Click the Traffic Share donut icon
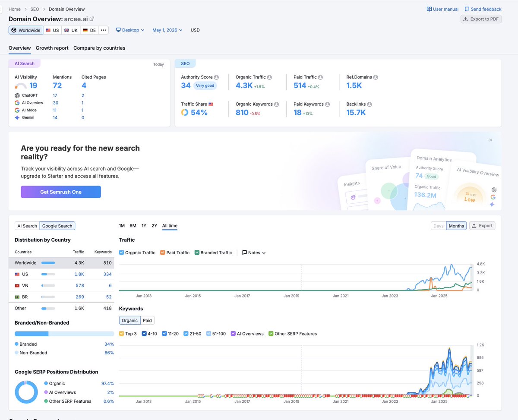The height and width of the screenshot is (420, 518). coord(184,112)
